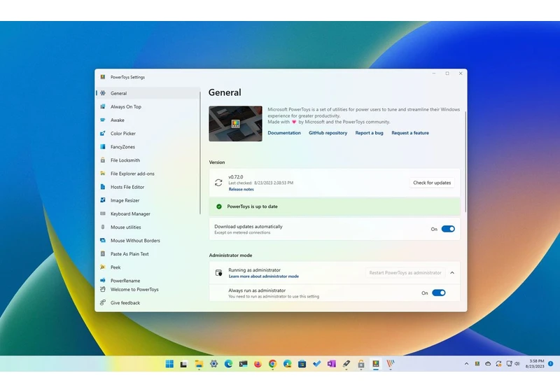Click File Explorer add-ons sidebar icon
Screen dimensions: 560x392
coord(103,174)
